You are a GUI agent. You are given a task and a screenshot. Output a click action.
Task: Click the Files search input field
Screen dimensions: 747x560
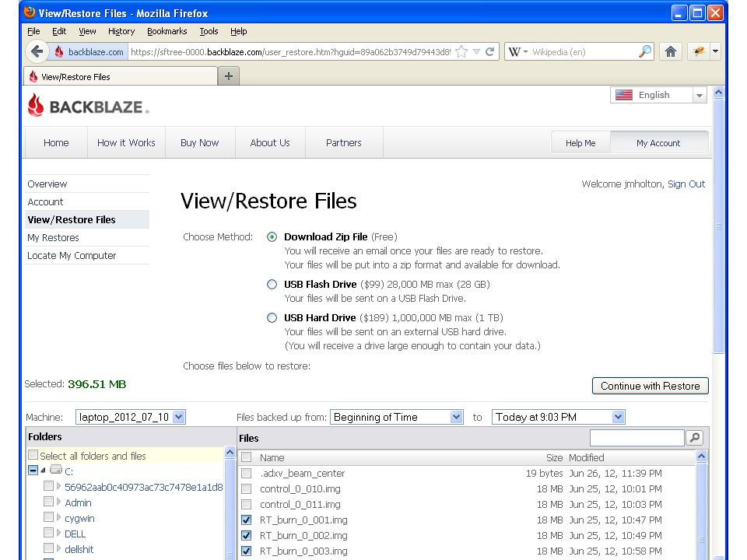[637, 437]
